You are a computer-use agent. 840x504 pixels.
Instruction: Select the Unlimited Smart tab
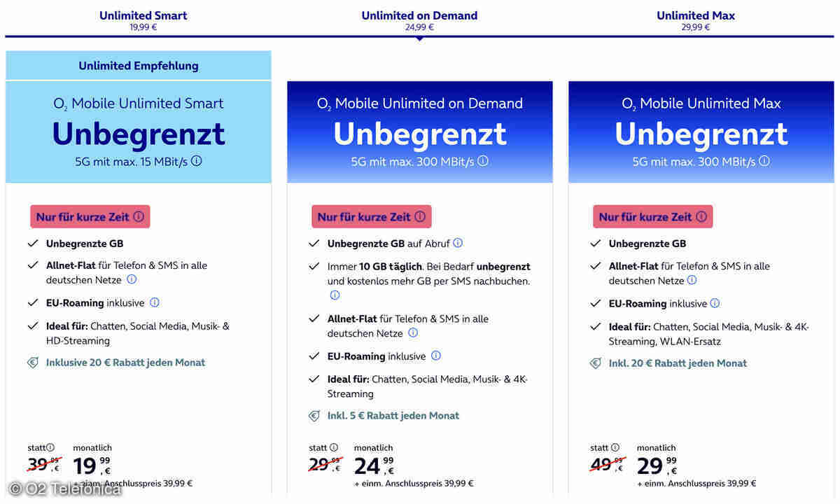tap(143, 20)
